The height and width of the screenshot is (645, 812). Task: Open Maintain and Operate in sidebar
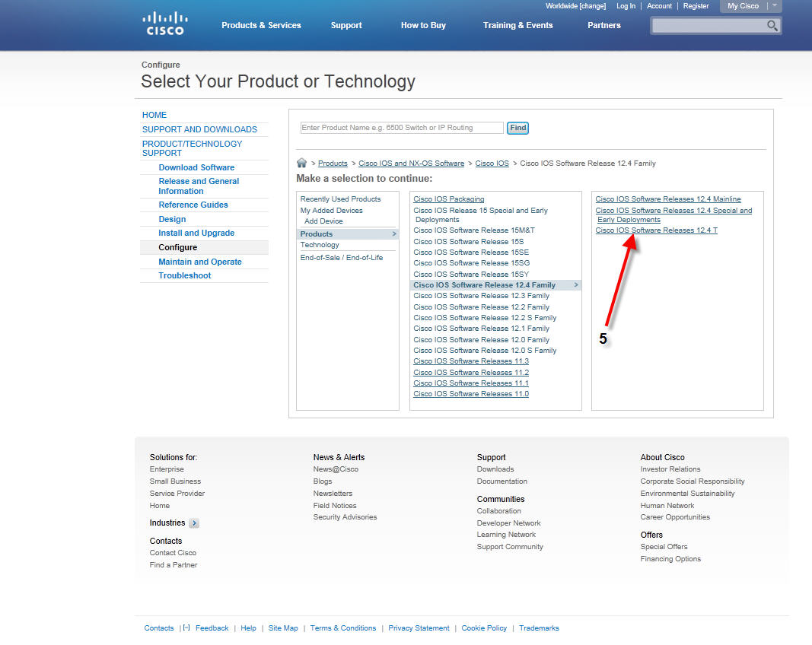pyautogui.click(x=200, y=262)
